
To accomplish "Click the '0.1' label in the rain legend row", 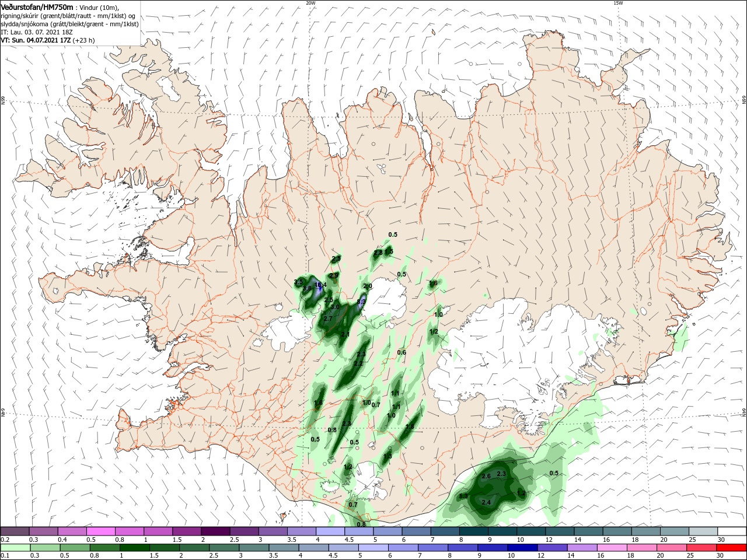I will click(x=5, y=556).
